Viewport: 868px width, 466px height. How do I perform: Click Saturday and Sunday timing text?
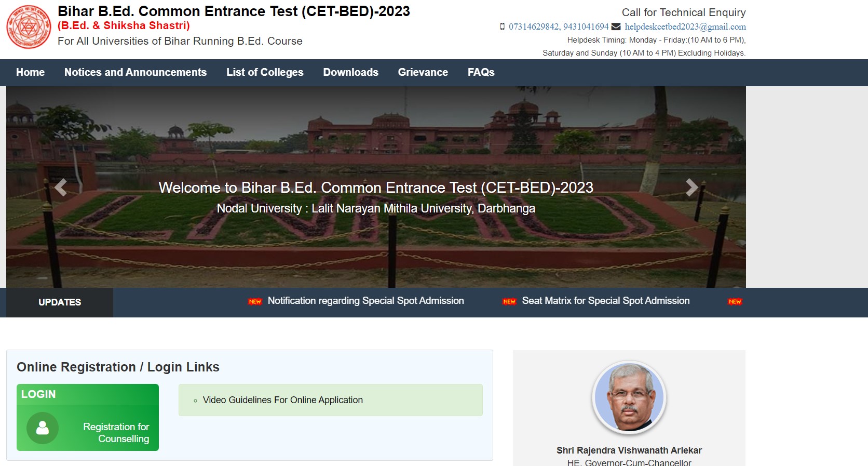point(644,53)
